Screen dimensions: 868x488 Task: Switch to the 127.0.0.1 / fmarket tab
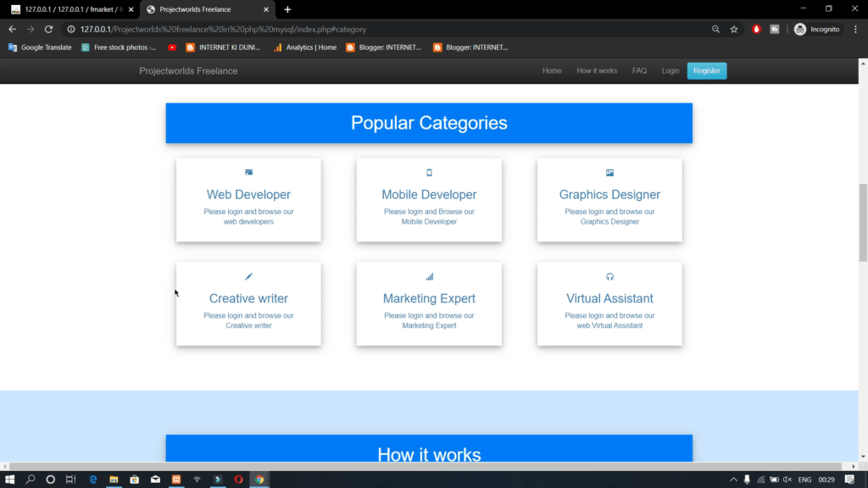tap(68, 9)
